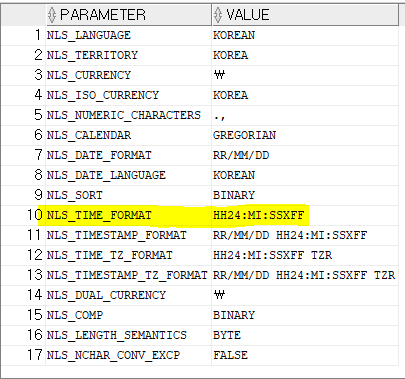Select the NLS_COMP parameter cell
The width and height of the screenshot is (405, 379).
129,315
